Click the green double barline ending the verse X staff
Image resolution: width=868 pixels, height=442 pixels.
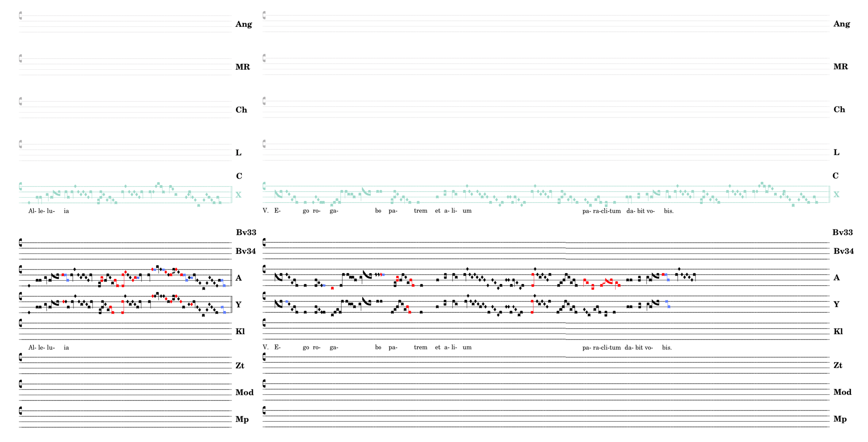click(x=829, y=194)
